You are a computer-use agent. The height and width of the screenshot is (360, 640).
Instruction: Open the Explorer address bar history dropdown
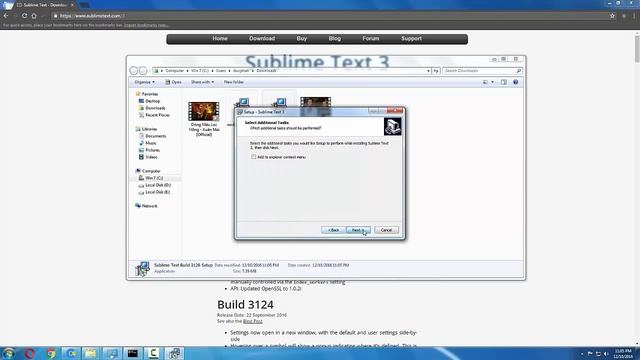click(428, 71)
